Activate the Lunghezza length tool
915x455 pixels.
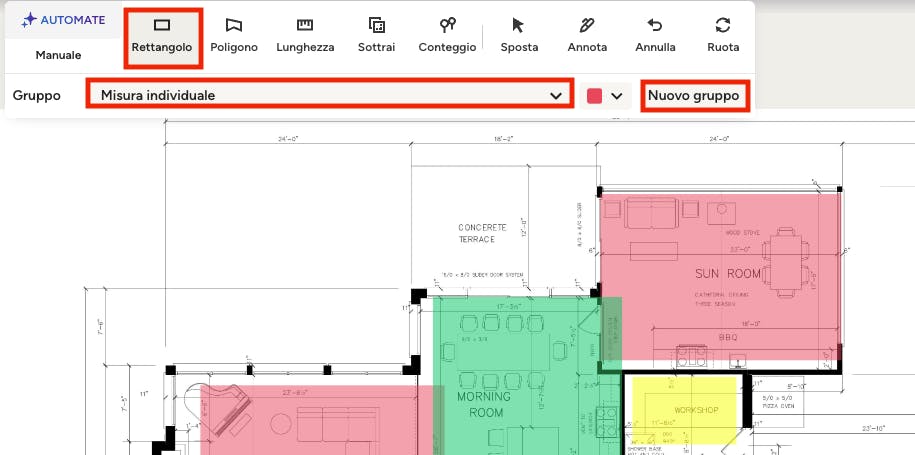point(305,36)
